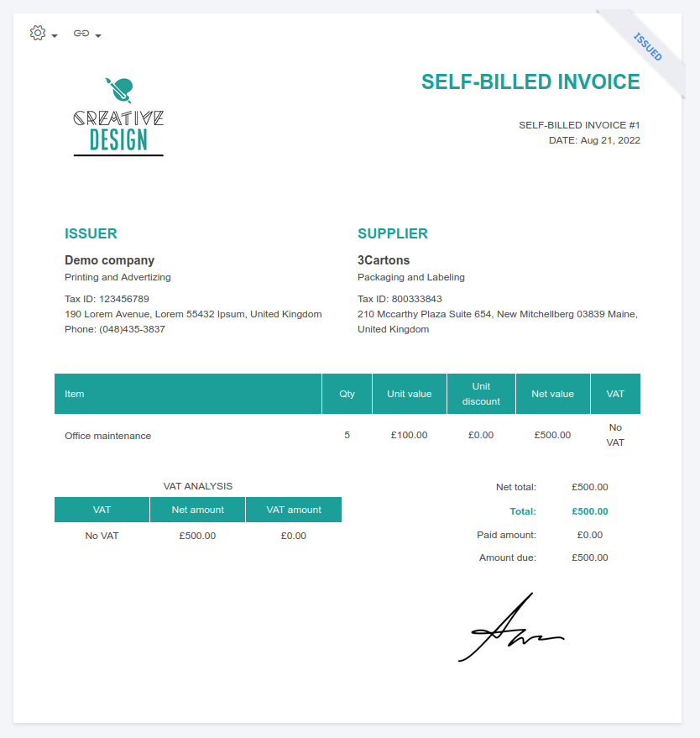Open the settings gear icon
Screen dimensions: 700x738
[37, 33]
